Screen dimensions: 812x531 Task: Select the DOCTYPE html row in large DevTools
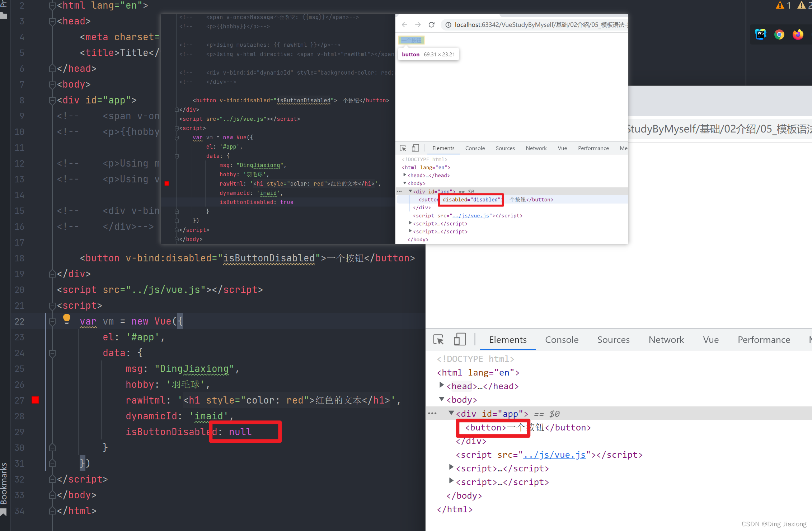click(x=475, y=359)
